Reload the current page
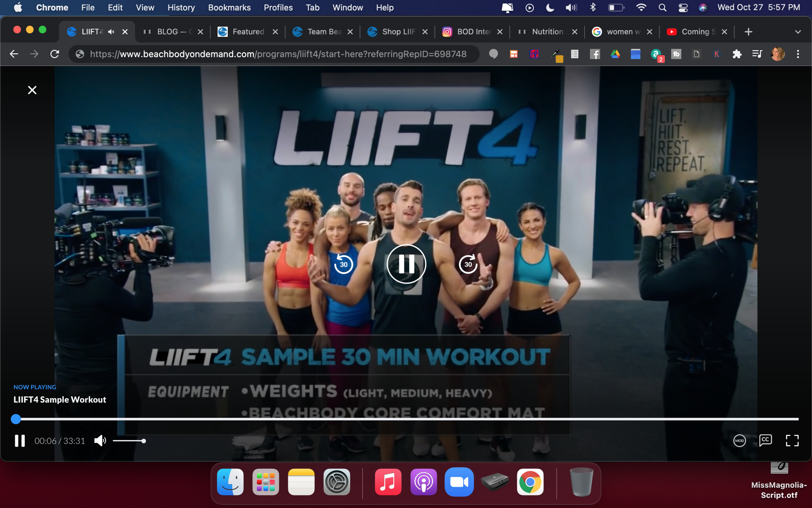This screenshot has height=508, width=812. [x=55, y=54]
